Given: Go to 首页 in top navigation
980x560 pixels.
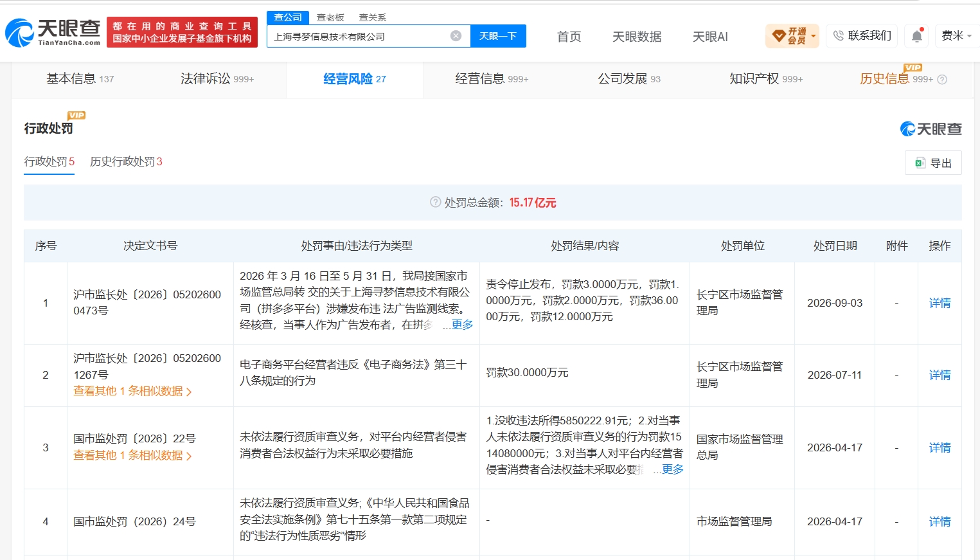Looking at the screenshot, I should click(x=569, y=37).
